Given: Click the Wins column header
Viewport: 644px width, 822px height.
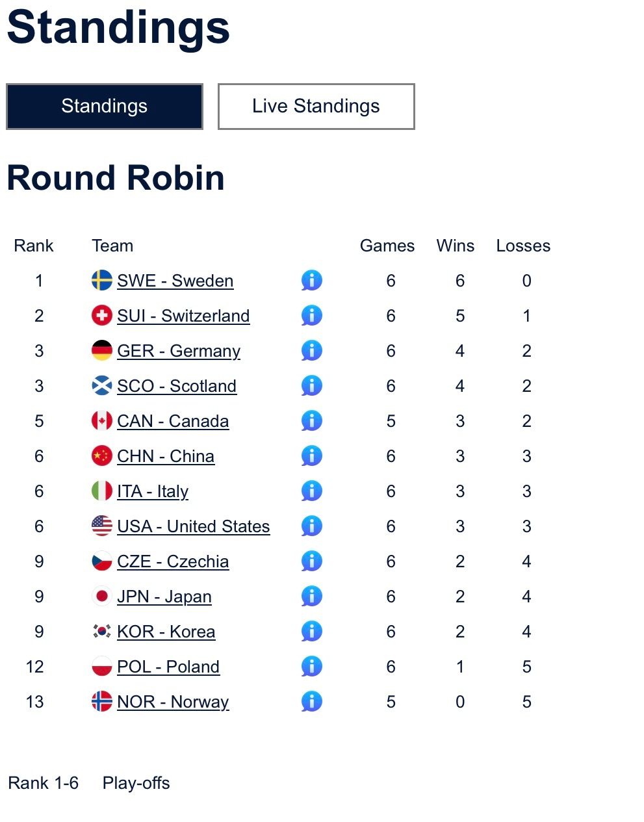Looking at the screenshot, I should point(455,246).
